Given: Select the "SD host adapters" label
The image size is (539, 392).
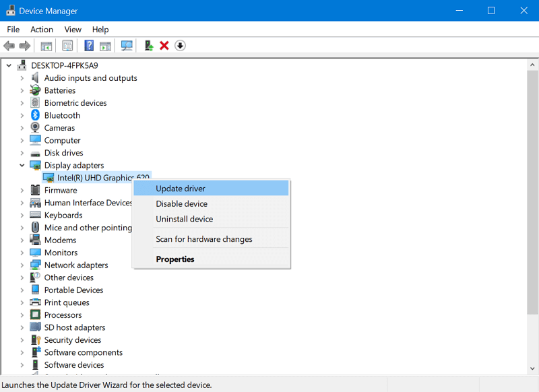Looking at the screenshot, I should (x=75, y=327).
